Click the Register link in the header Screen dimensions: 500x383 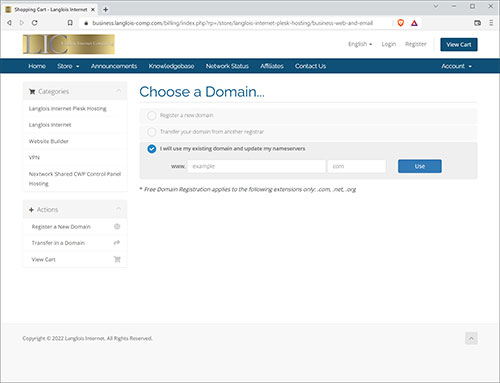[416, 44]
